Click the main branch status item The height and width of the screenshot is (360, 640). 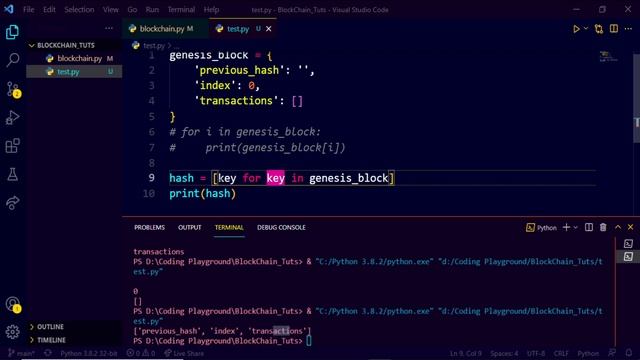21,353
